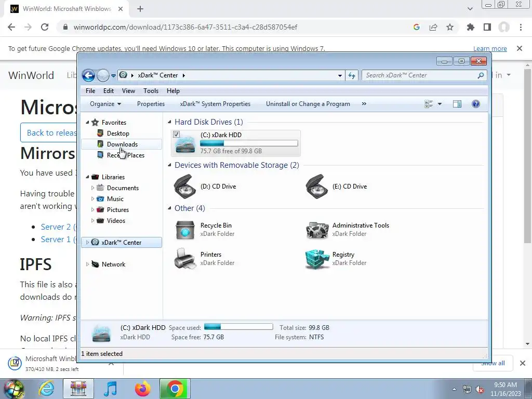Click the Learn more link in Chrome's infobar
Screen dimensions: 532x399
pos(490,48)
